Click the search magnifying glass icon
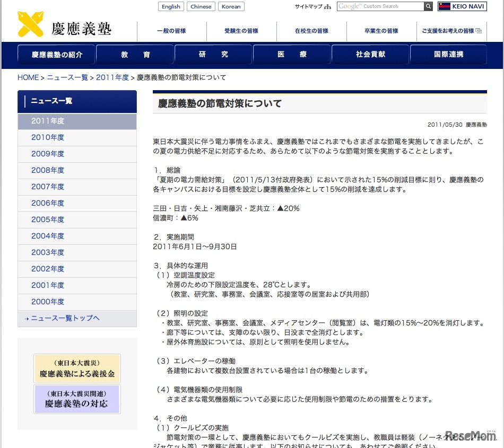 tap(428, 6)
